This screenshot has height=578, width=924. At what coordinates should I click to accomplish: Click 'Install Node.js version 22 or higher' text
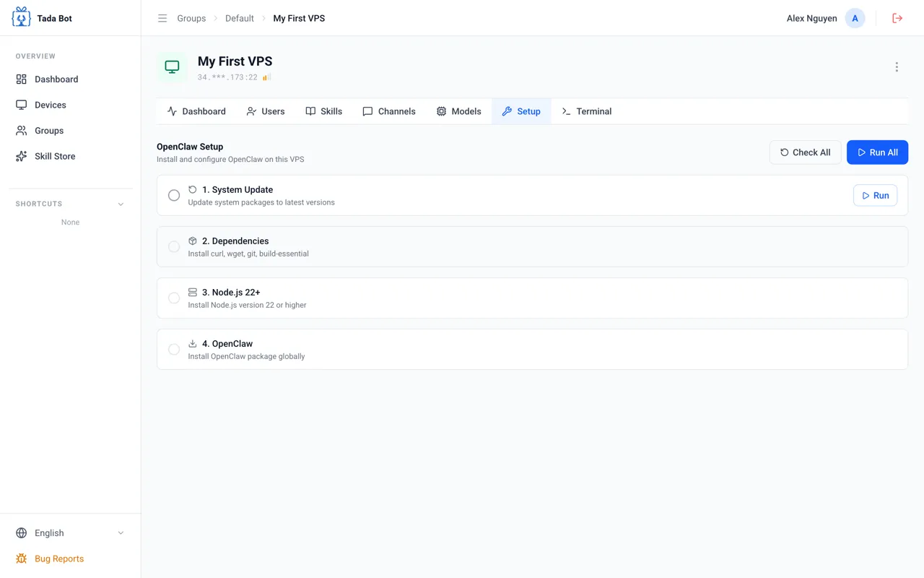click(x=248, y=305)
